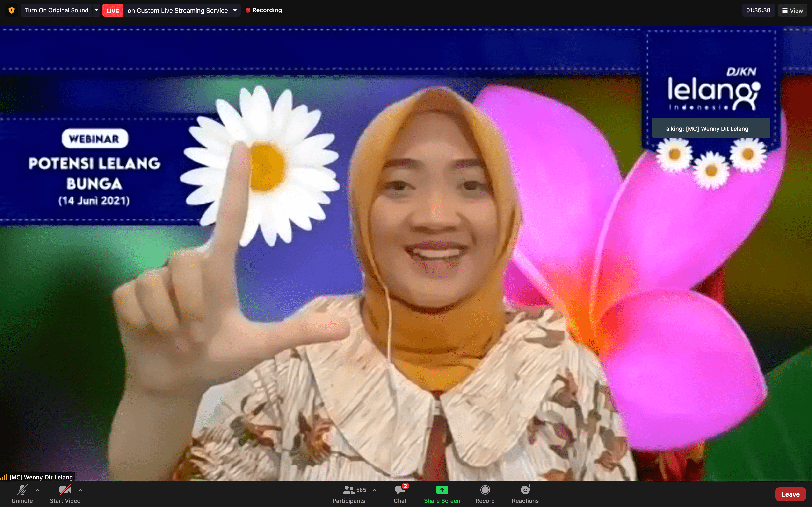Click the Record icon
This screenshot has height=507, width=812.
485,490
